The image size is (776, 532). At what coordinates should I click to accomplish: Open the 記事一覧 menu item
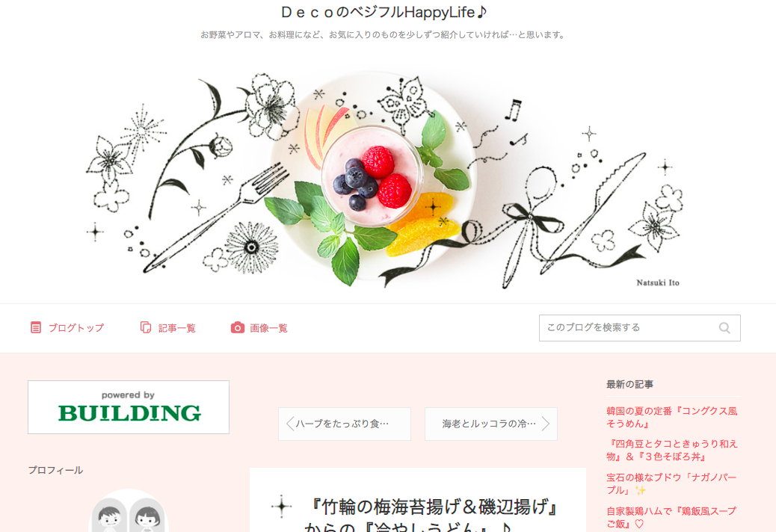point(168,328)
